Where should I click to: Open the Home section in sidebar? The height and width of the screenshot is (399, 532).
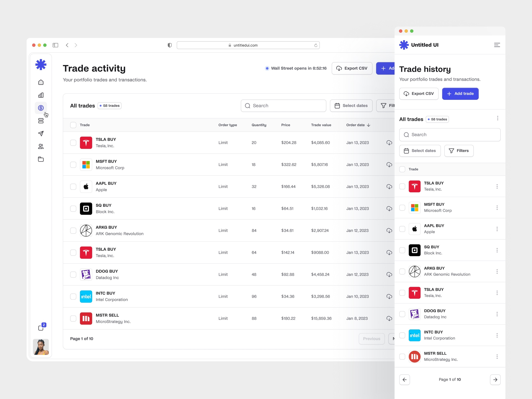tap(41, 82)
